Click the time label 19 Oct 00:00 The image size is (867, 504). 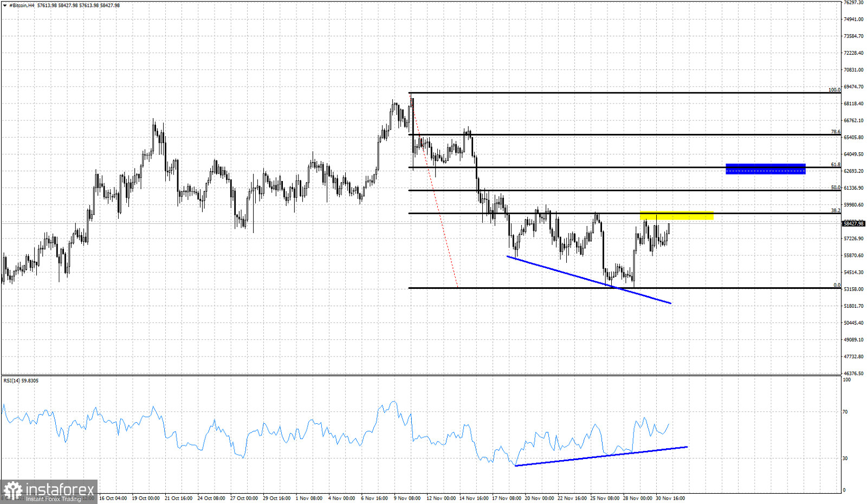coord(146,498)
